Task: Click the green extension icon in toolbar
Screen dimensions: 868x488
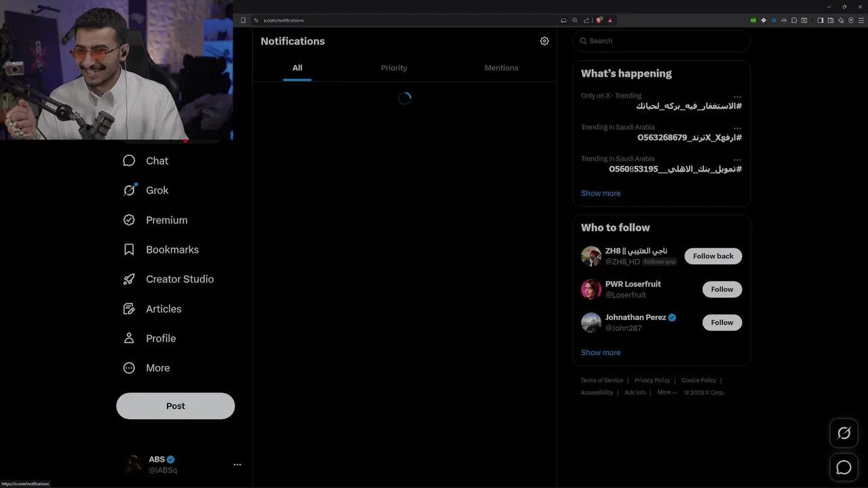Action: [x=753, y=20]
